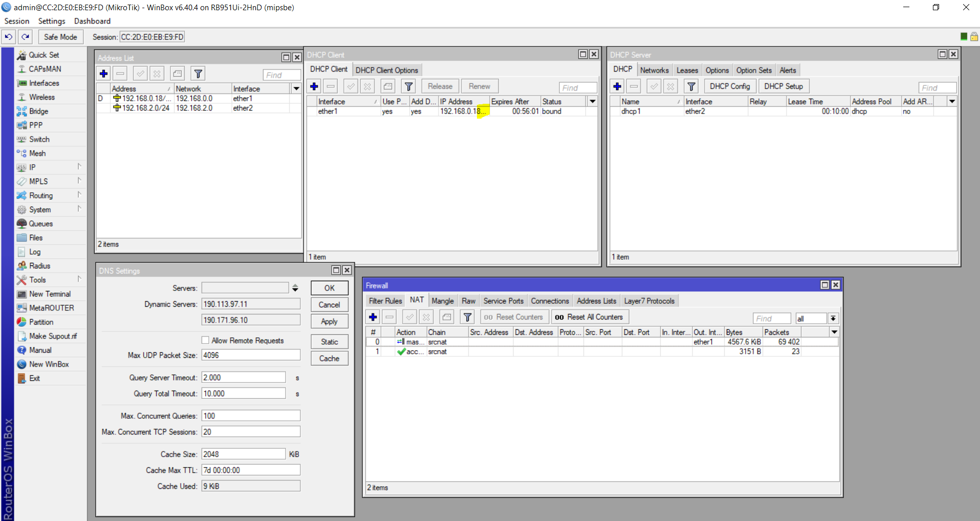
Task: Switch to the Leases tab
Action: coord(687,70)
